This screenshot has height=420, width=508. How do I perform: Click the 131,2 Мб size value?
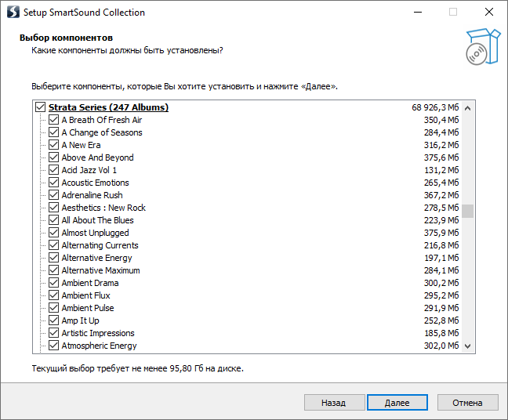441,170
